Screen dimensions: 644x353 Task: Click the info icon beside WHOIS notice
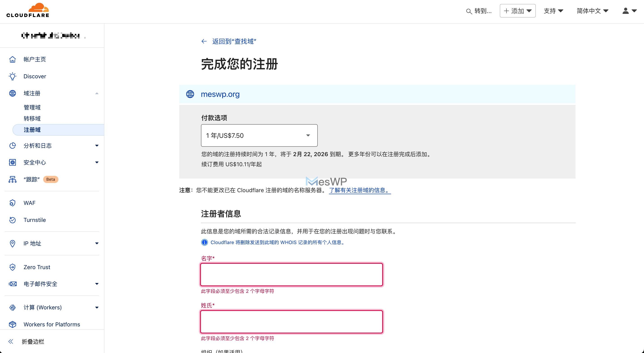point(205,242)
